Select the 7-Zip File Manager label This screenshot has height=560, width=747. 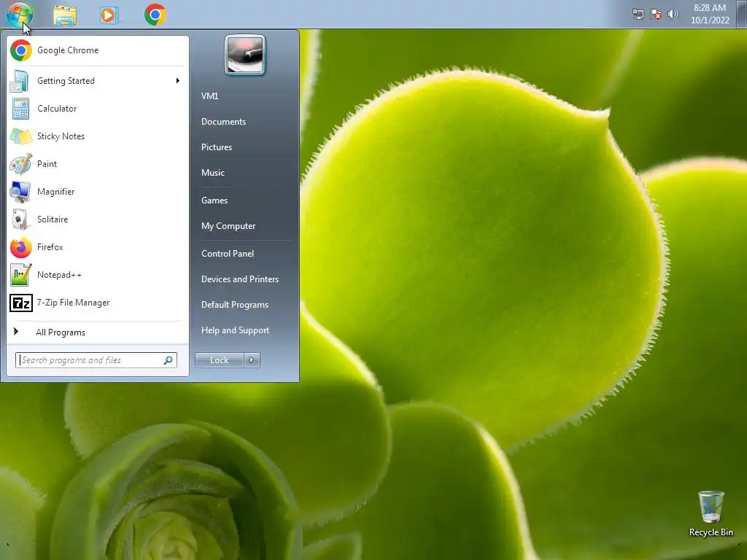[74, 303]
